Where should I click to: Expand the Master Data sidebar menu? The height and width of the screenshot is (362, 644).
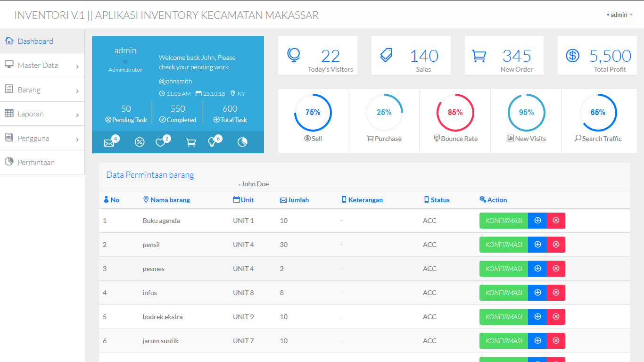click(42, 66)
